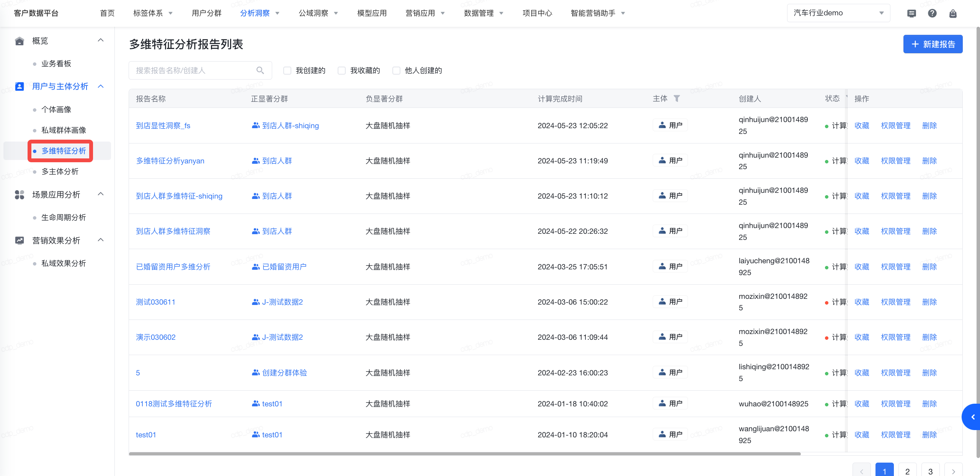Viewport: 980px width, 476px height.
Task: Open the 公域洞察 dropdown menu
Action: pyautogui.click(x=318, y=13)
